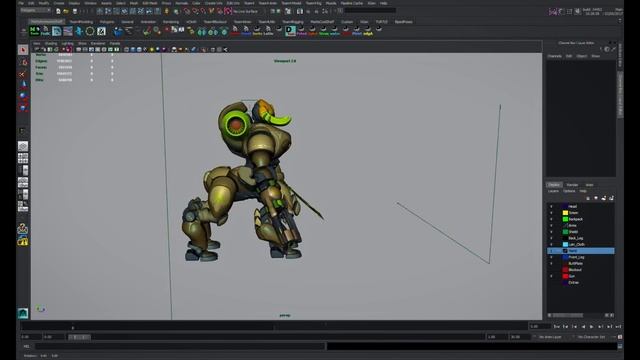Select the Blockout layer row
This screenshot has height=360, width=640.
click(580, 270)
